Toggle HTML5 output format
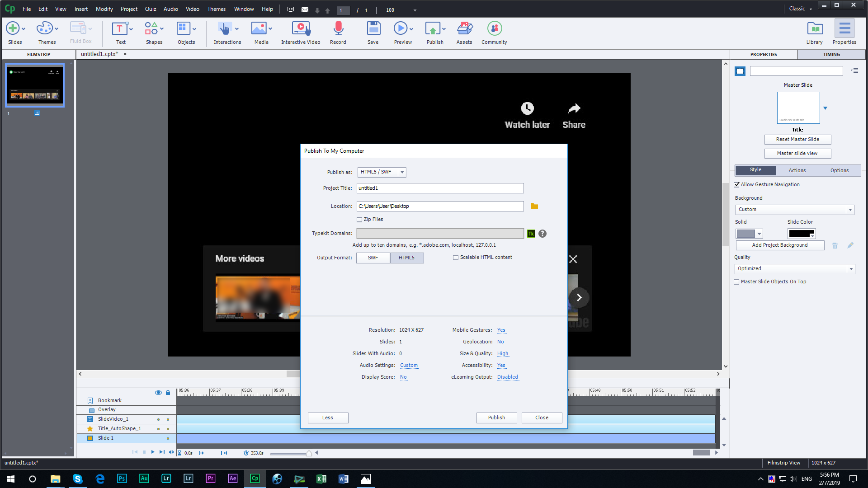 [406, 258]
